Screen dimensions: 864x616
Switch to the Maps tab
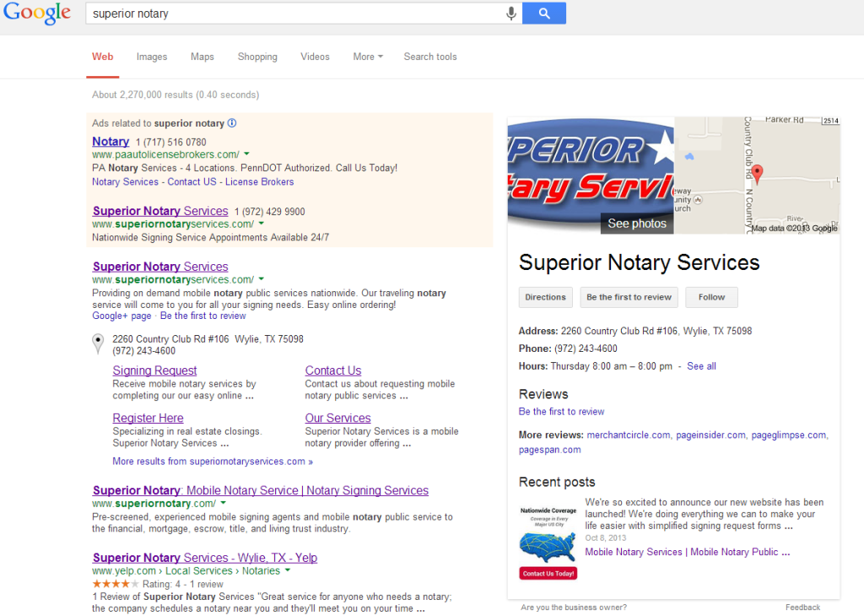[202, 57]
